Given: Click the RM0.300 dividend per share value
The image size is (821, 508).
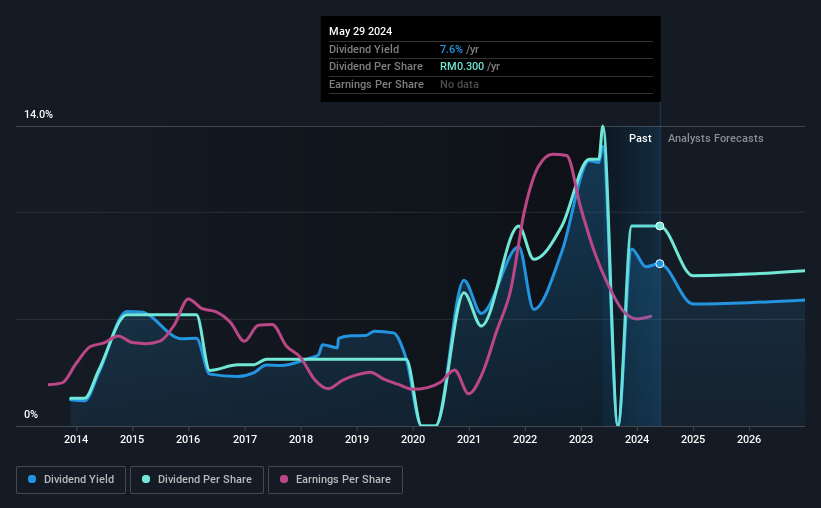Looking at the screenshot, I should point(462,67).
